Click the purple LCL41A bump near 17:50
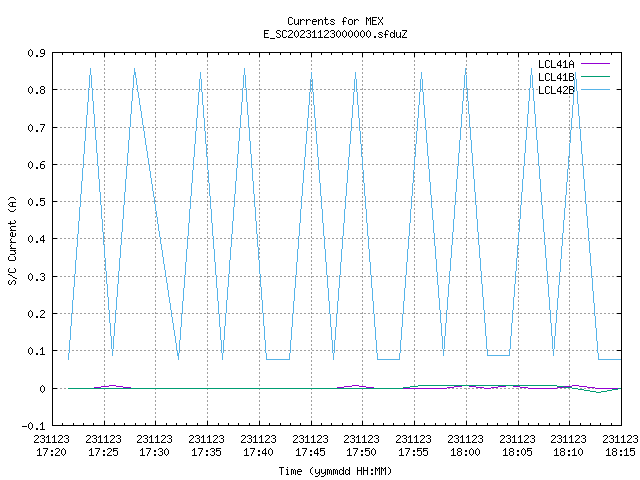Viewport: 640px width, 480px height. (356, 386)
